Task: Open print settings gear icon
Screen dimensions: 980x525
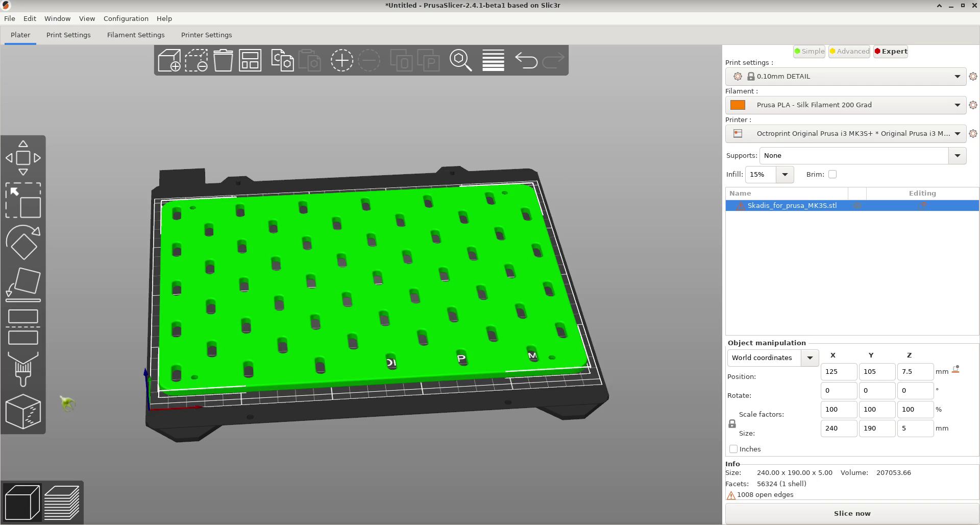Action: click(973, 76)
